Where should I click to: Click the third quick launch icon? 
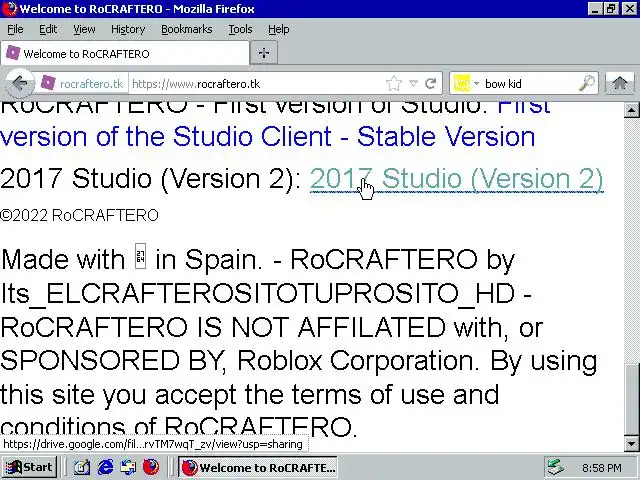[x=128, y=467]
